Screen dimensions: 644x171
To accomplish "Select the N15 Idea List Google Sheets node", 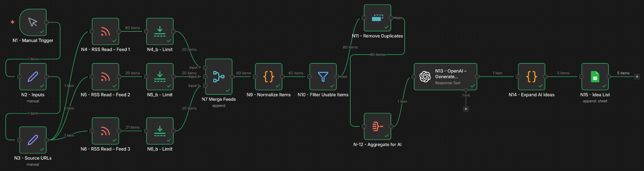I will coord(595,77).
